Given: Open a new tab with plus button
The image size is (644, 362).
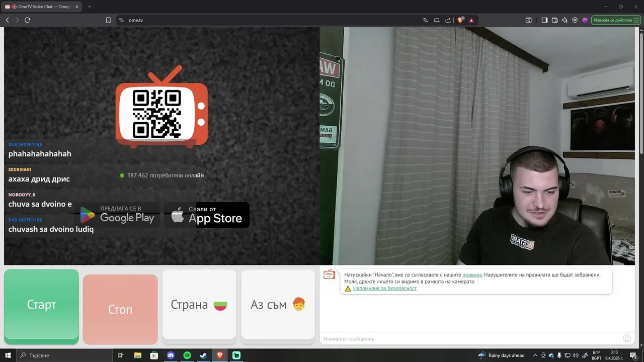Looking at the screenshot, I should coord(89,7).
